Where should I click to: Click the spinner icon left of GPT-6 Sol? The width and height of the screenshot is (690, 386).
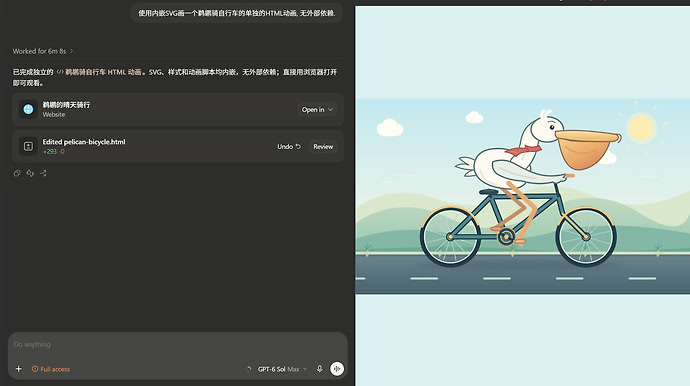click(249, 369)
